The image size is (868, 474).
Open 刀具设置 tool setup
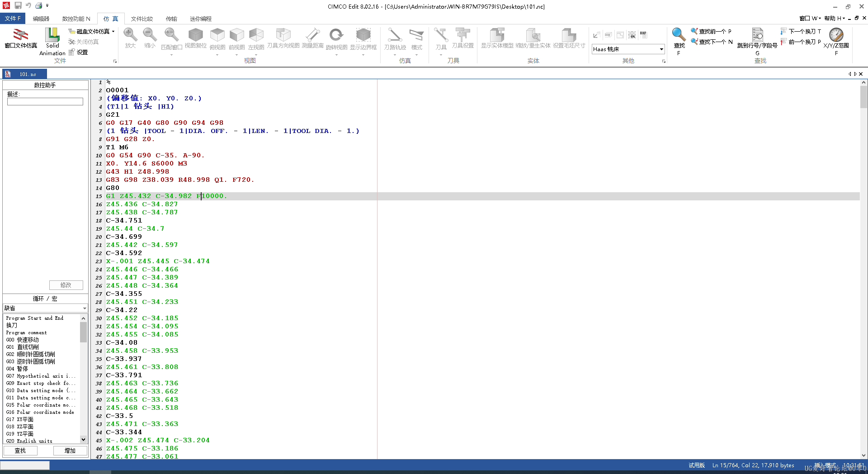[462, 35]
